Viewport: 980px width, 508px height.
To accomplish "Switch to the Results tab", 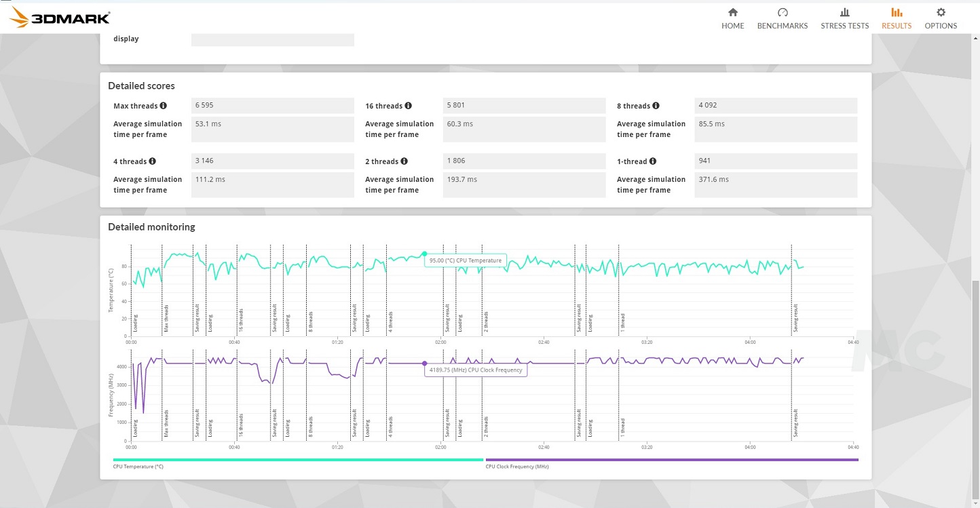I will pyautogui.click(x=896, y=18).
